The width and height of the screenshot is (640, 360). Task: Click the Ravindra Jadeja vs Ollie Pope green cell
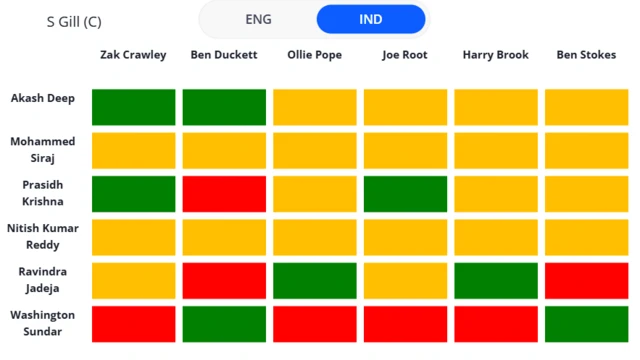[315, 281]
